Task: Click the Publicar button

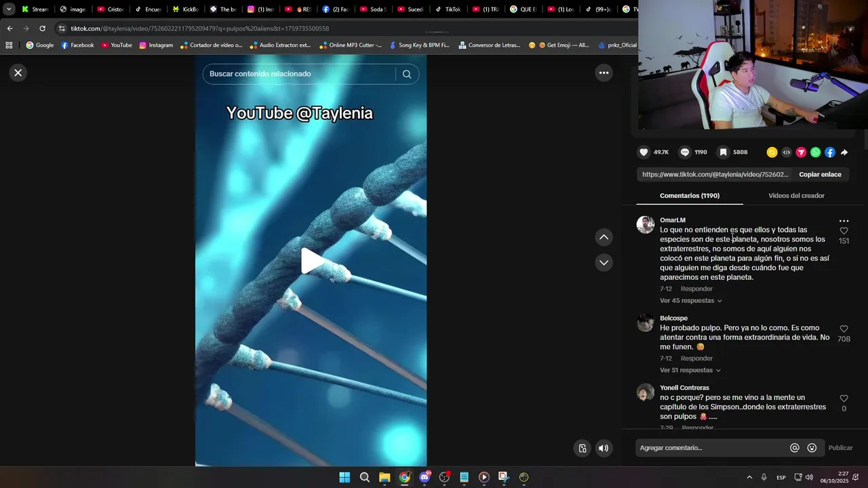Action: pyautogui.click(x=840, y=447)
